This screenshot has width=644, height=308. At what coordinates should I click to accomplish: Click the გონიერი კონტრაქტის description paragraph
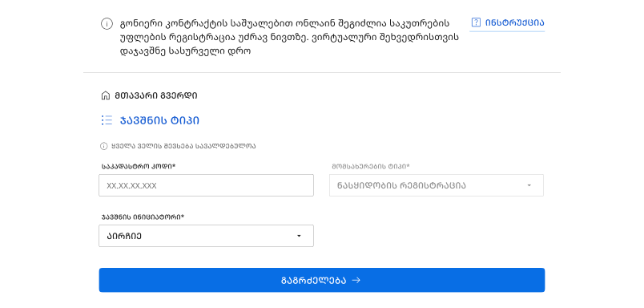tap(289, 38)
